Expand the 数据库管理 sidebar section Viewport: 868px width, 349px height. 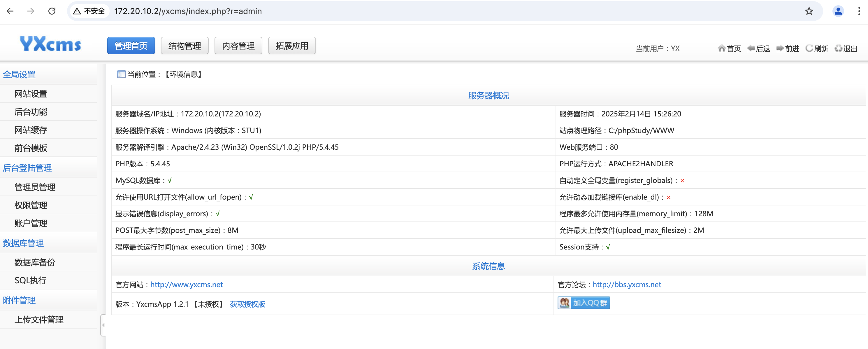coord(23,243)
